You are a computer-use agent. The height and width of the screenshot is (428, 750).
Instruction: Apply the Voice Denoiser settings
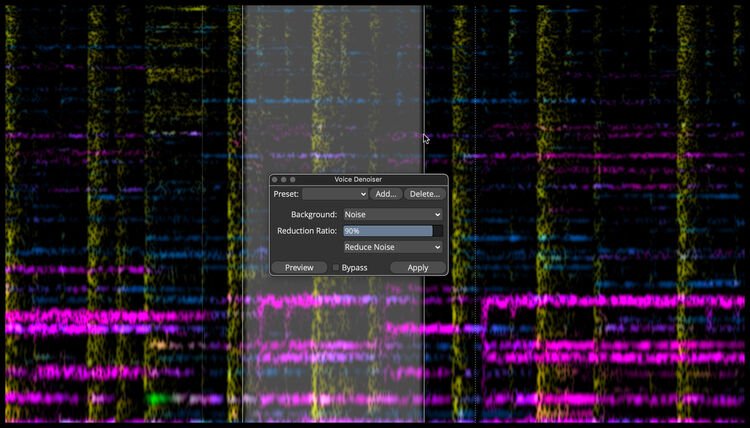point(418,268)
